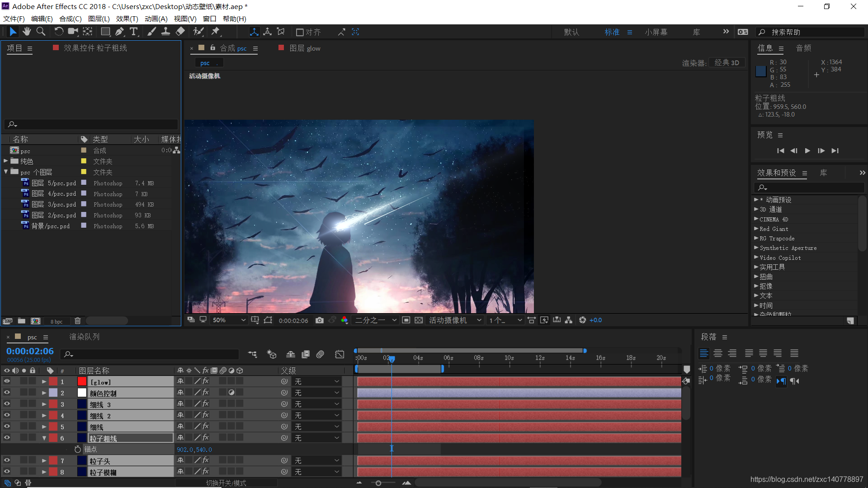Enable Frame Blending for the timeline
The image size is (868, 488).
pos(306,354)
